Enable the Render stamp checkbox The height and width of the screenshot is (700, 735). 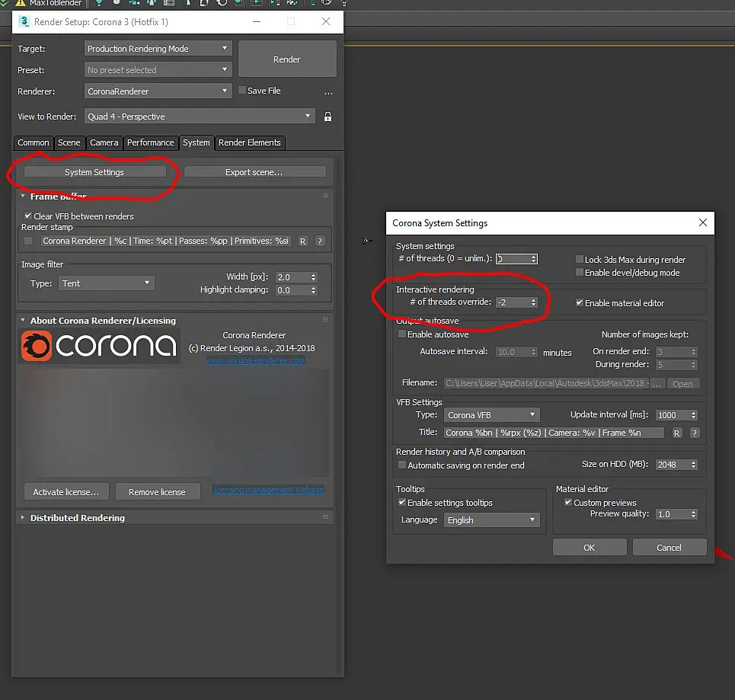click(28, 241)
